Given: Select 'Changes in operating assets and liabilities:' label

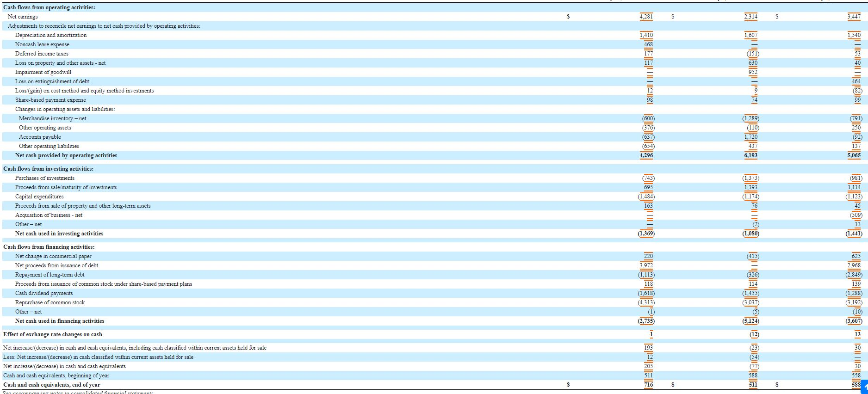Looking at the screenshot, I should click(x=65, y=109).
